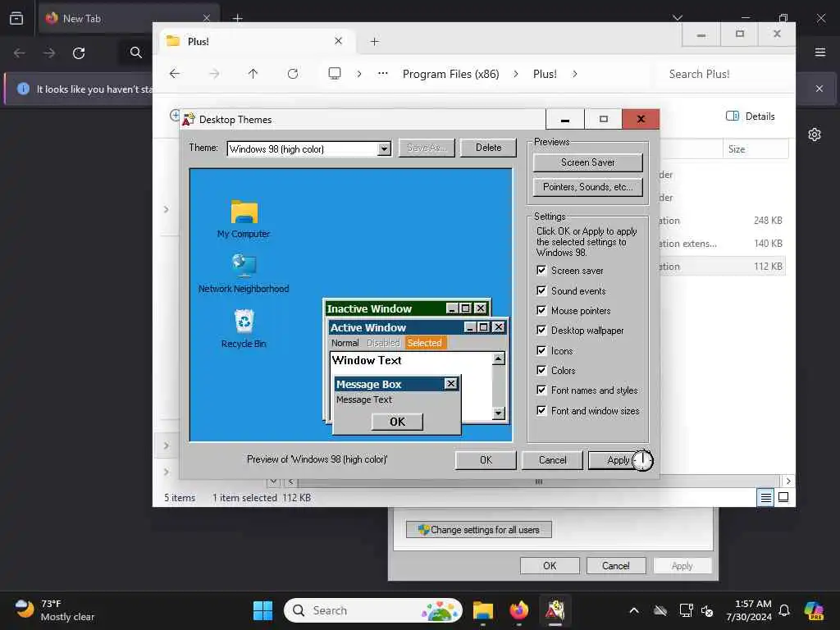
Task: Click the taskbar Search box
Action: 373,610
